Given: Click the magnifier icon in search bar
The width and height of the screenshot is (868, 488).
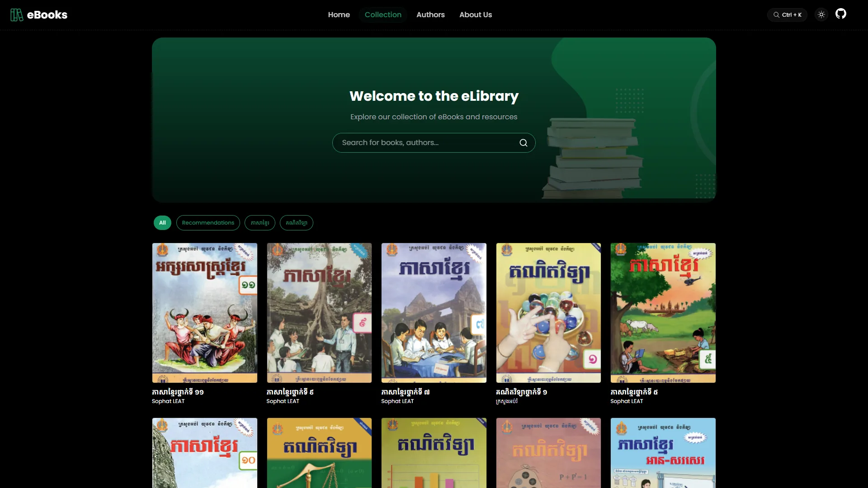Looking at the screenshot, I should (x=523, y=143).
